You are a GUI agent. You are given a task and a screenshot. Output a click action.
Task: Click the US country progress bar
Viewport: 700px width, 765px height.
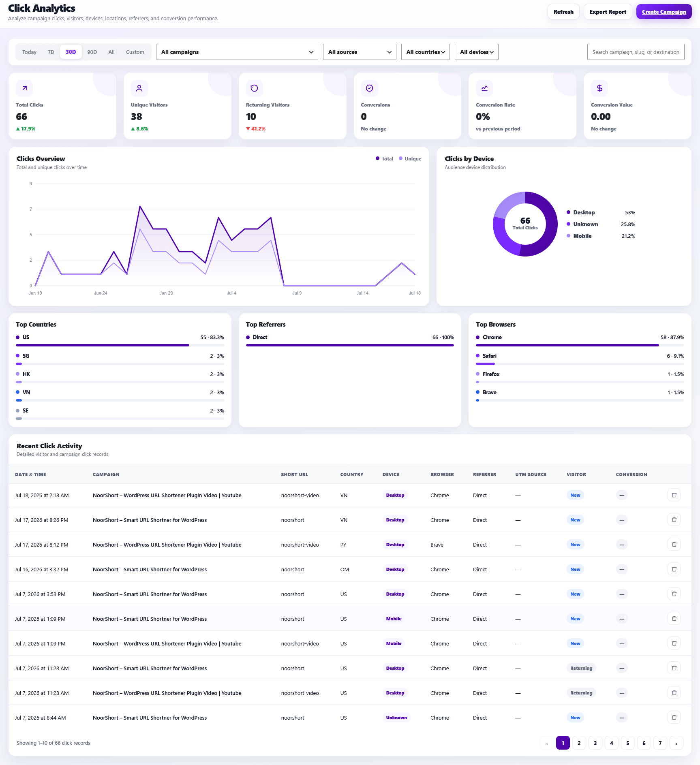pos(120,345)
